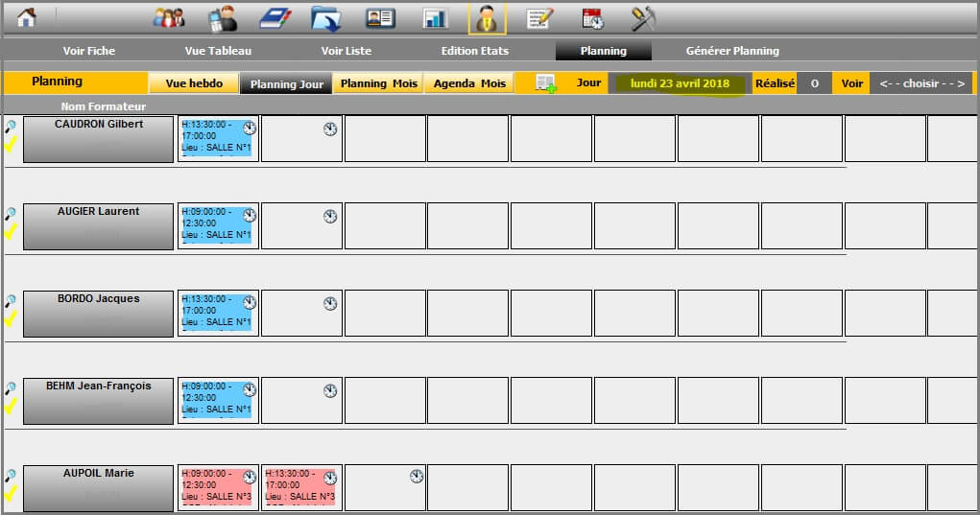The height and width of the screenshot is (515, 980).
Task: Toggle yellow checkmark for CAUDRON Gilbert
Action: click(10, 144)
